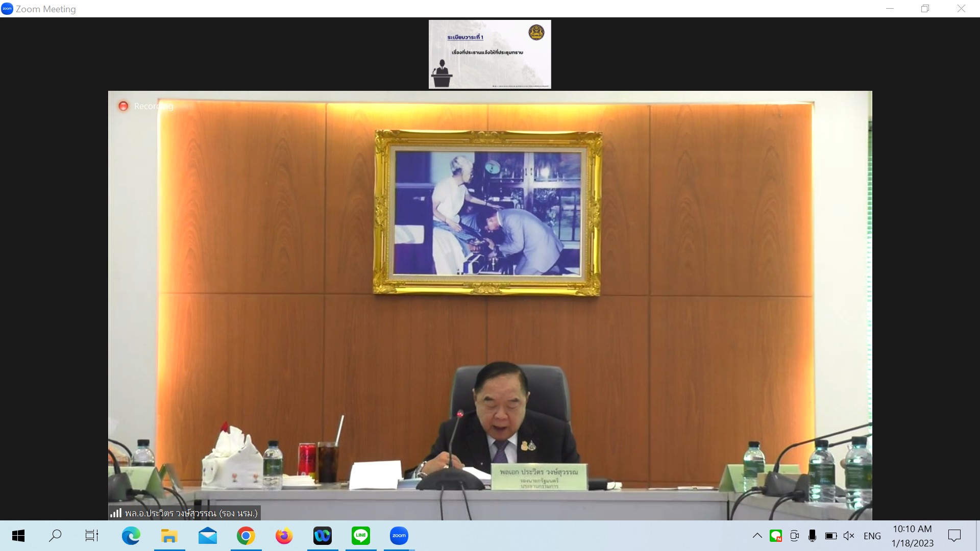Click the red Recording indicator
Screen dimensions: 980x551
coord(124,106)
